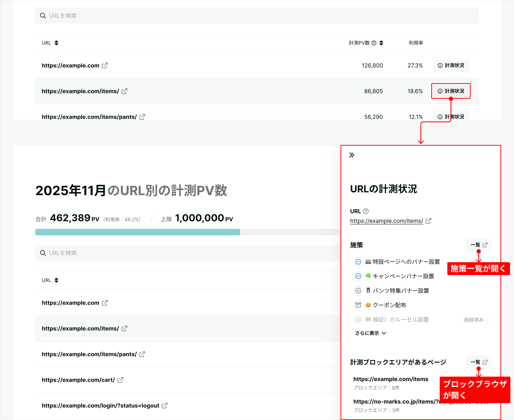
Task: Collapse the side panel with double-chevron icon
Action: pyautogui.click(x=352, y=155)
